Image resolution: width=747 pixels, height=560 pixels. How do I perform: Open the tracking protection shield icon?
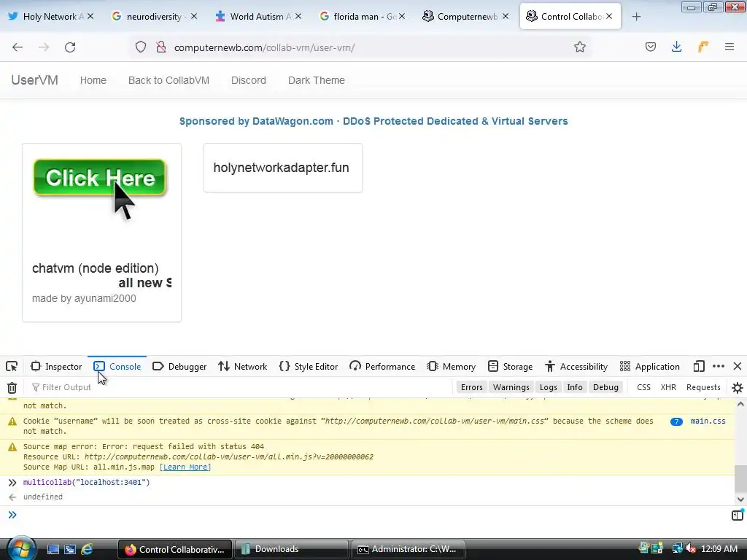point(141,47)
